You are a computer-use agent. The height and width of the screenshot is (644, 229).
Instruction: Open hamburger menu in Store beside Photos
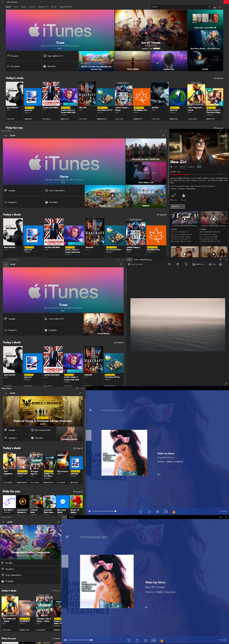pyautogui.click(x=5, y=264)
